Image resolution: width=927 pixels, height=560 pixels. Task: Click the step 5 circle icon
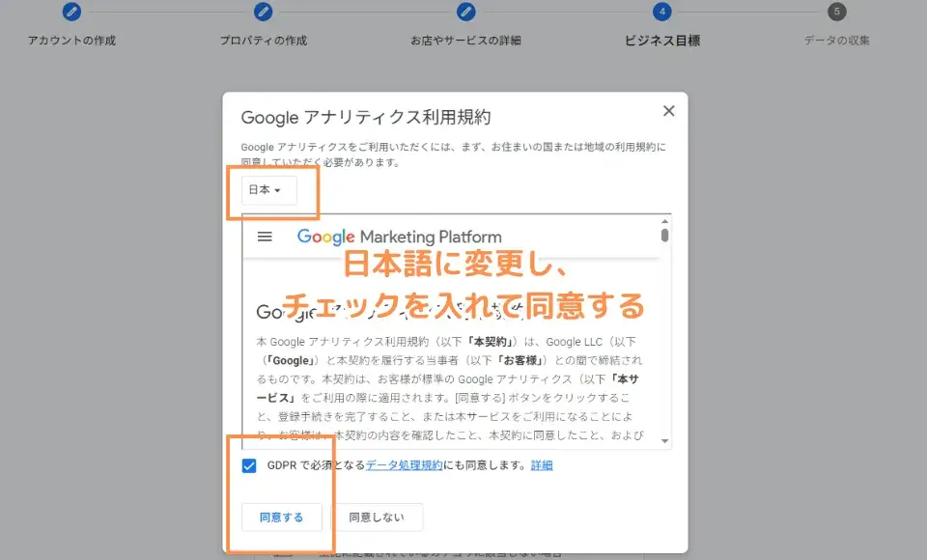click(836, 12)
